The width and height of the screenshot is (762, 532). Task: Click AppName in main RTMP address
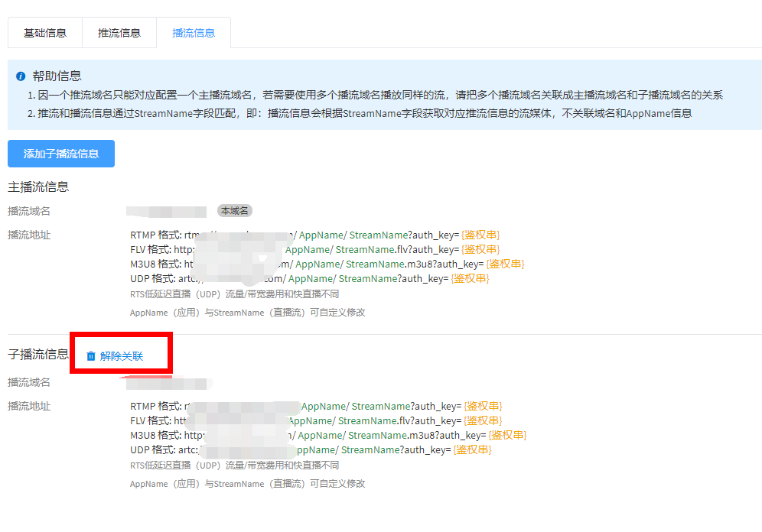321,235
